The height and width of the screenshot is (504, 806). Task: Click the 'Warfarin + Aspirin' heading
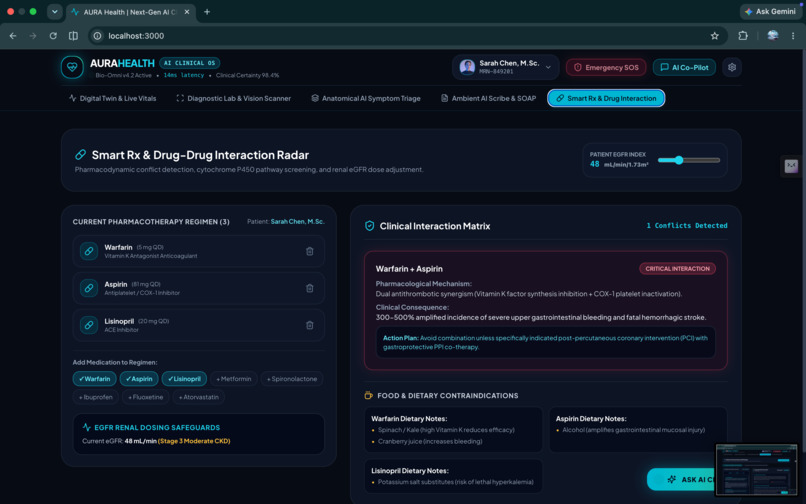point(409,269)
